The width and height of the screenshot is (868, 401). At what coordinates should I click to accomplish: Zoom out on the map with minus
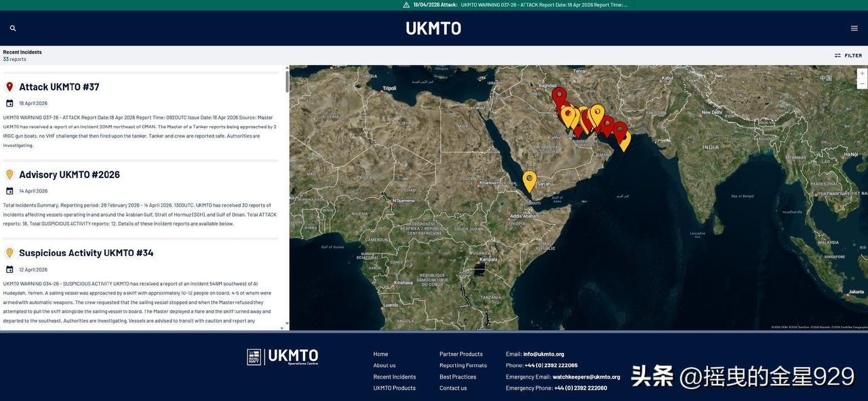[x=862, y=84]
